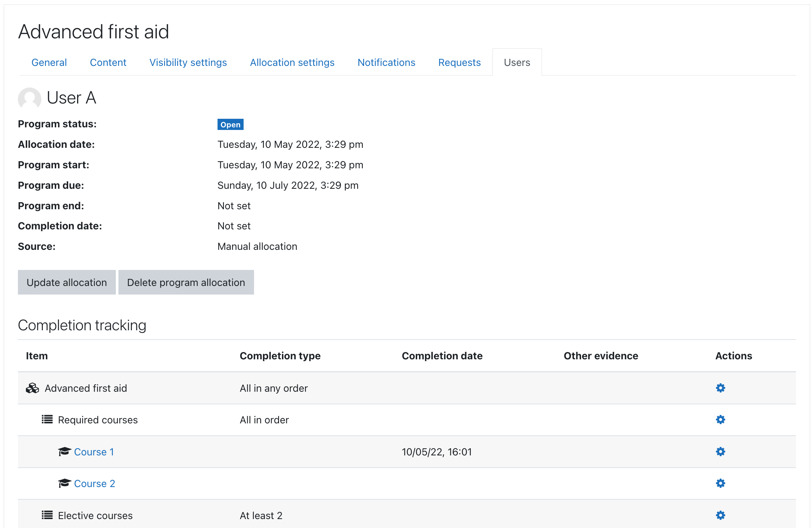
Task: Open the Content tab
Action: click(108, 63)
